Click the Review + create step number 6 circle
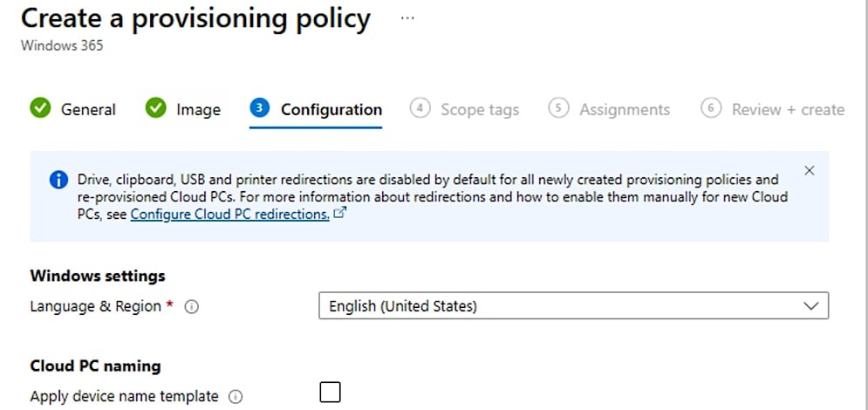The image size is (868, 410). pyautogui.click(x=711, y=108)
